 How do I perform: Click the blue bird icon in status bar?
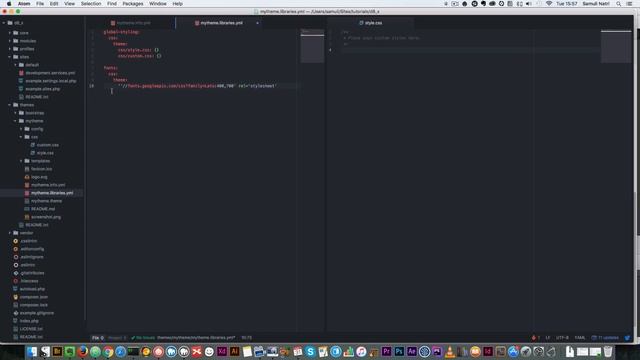[627, 338]
